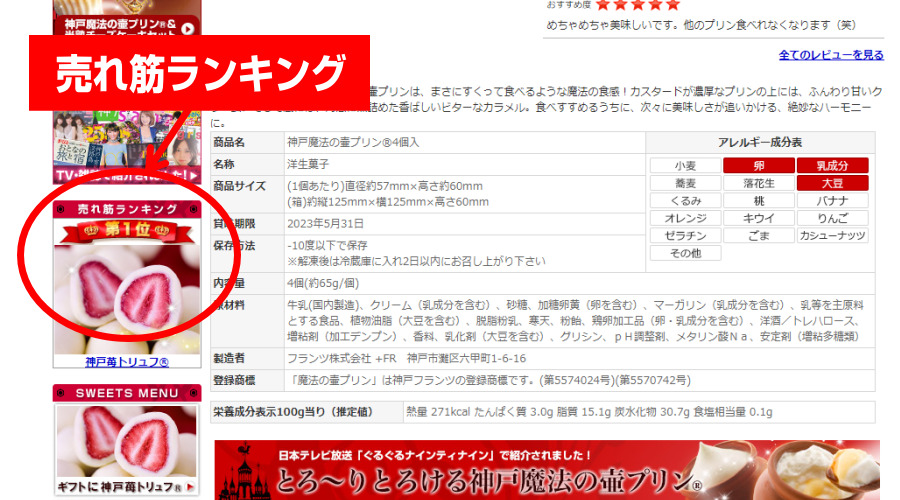Click the highlighted 乳成分 allergen cell
Viewport: 900px width, 500px height.
832,166
